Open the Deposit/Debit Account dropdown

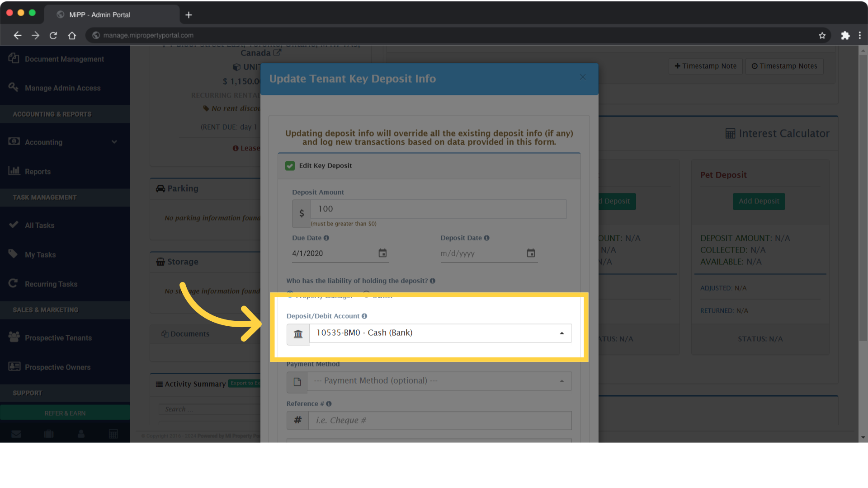(440, 333)
